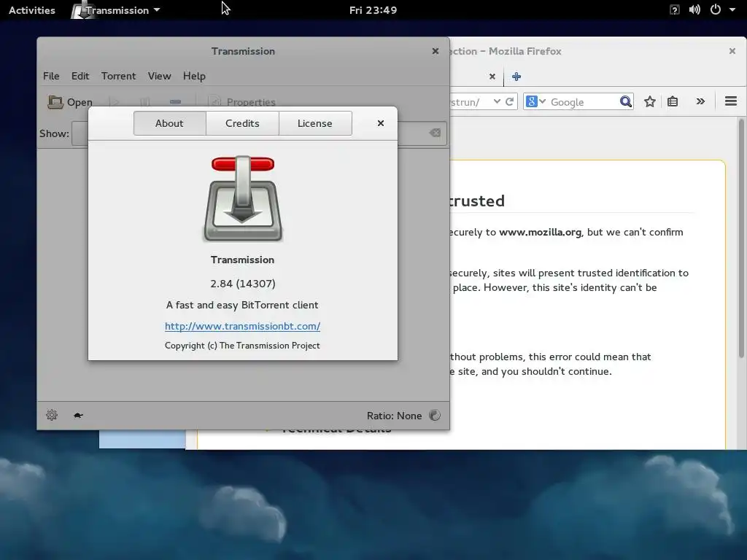Open the Edit menu in Transmission
Image resolution: width=747 pixels, height=560 pixels.
(x=80, y=76)
